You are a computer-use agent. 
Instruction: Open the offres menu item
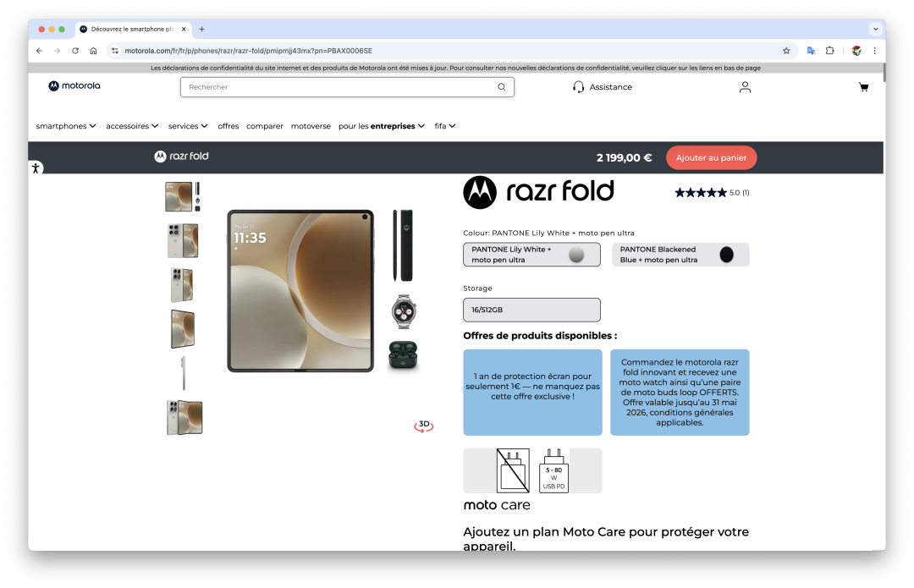click(x=228, y=126)
